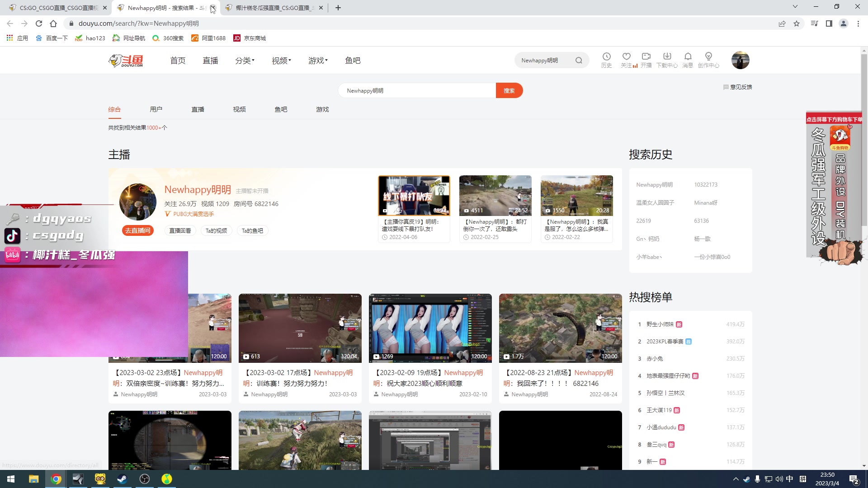Open video thumbnail 线下暴打队友
The width and height of the screenshot is (868, 488).
click(414, 196)
